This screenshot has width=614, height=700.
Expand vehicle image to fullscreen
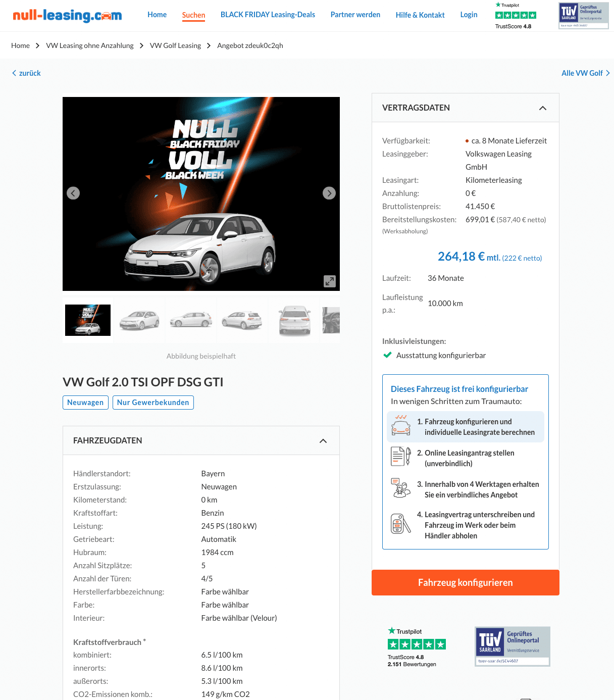[x=330, y=281]
